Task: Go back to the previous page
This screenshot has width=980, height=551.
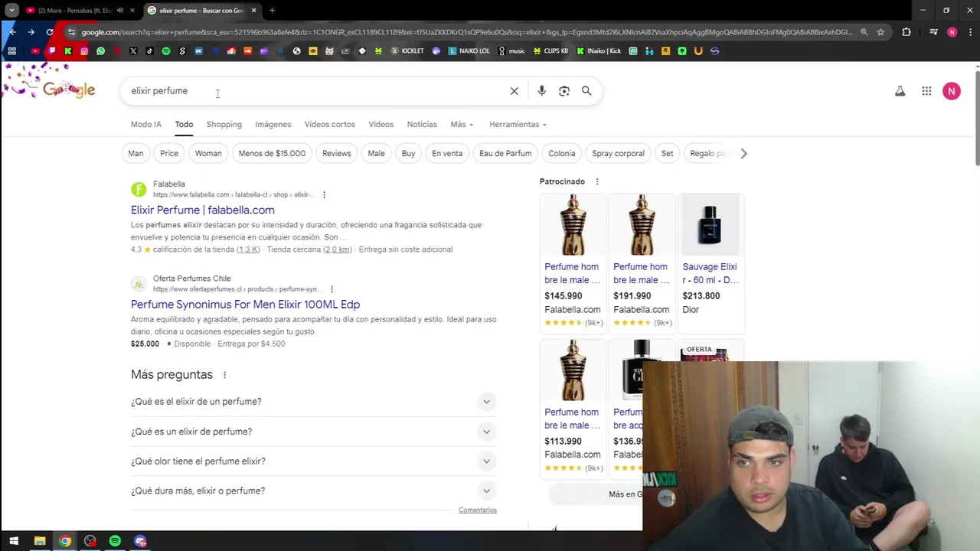Action: pos(12,32)
